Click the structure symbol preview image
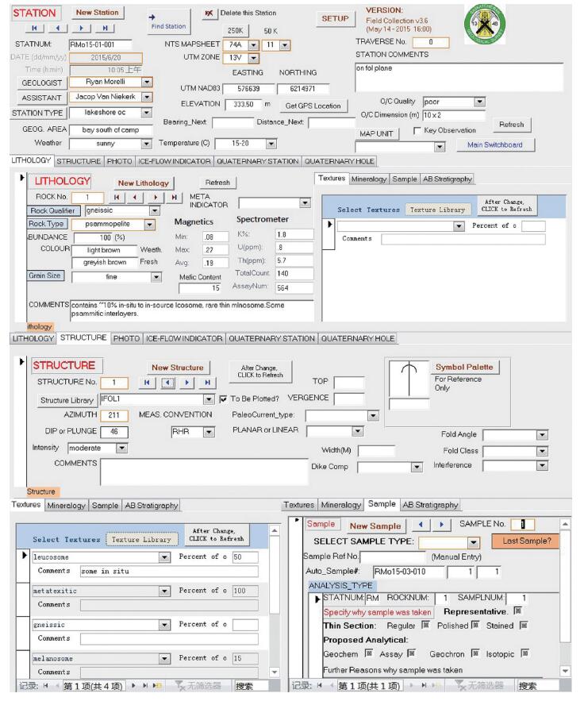The width and height of the screenshot is (588, 701). tap(409, 379)
